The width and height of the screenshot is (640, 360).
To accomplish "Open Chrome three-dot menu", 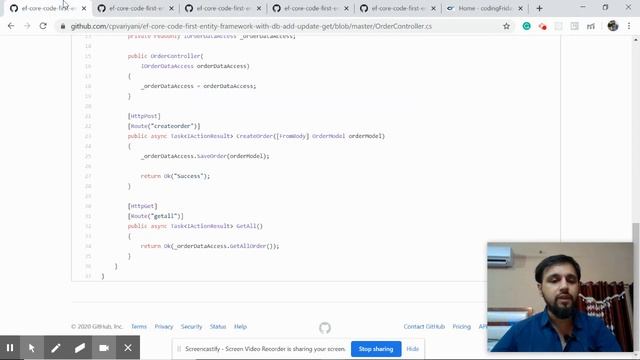I will [629, 26].
